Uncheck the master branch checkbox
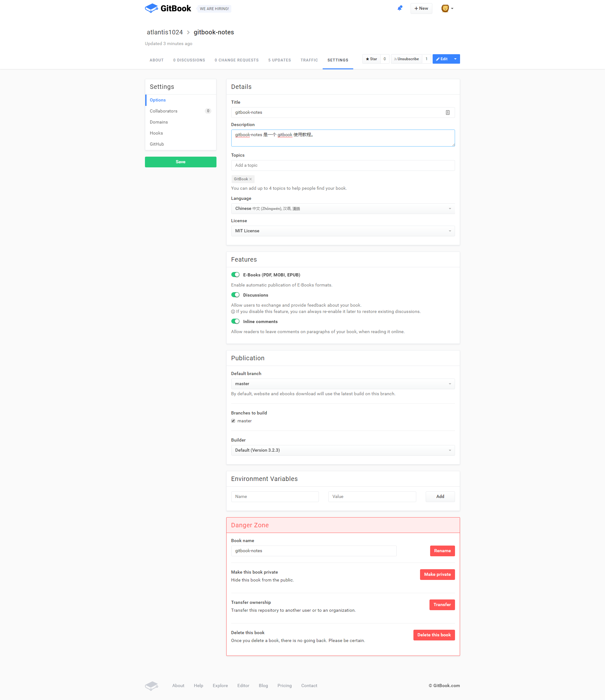605x700 pixels. pos(233,421)
